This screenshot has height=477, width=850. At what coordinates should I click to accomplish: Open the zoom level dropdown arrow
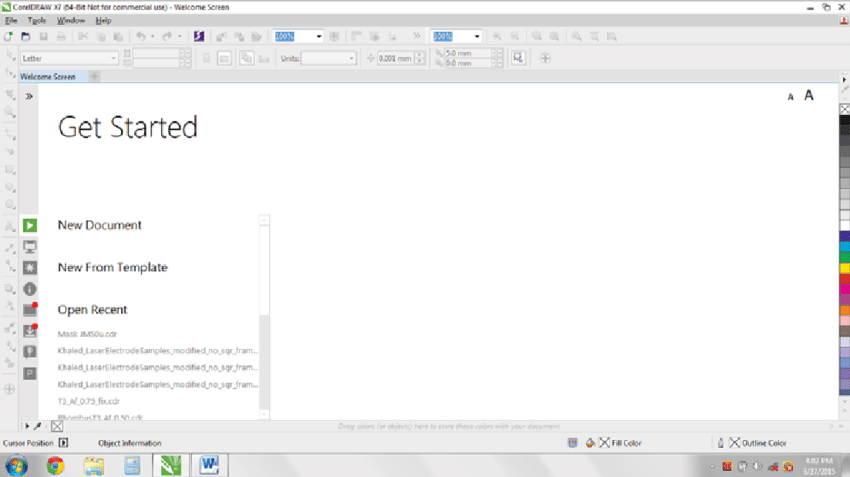pyautogui.click(x=319, y=36)
